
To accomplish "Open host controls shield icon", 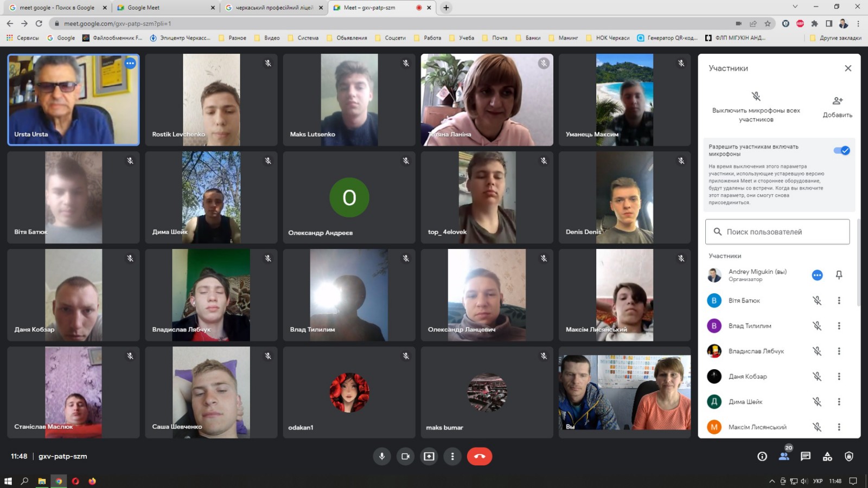I will (x=849, y=457).
